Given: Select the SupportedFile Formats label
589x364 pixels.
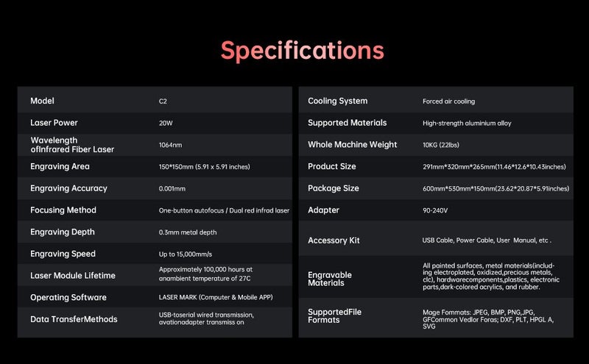Looking at the screenshot, I should [x=334, y=316].
